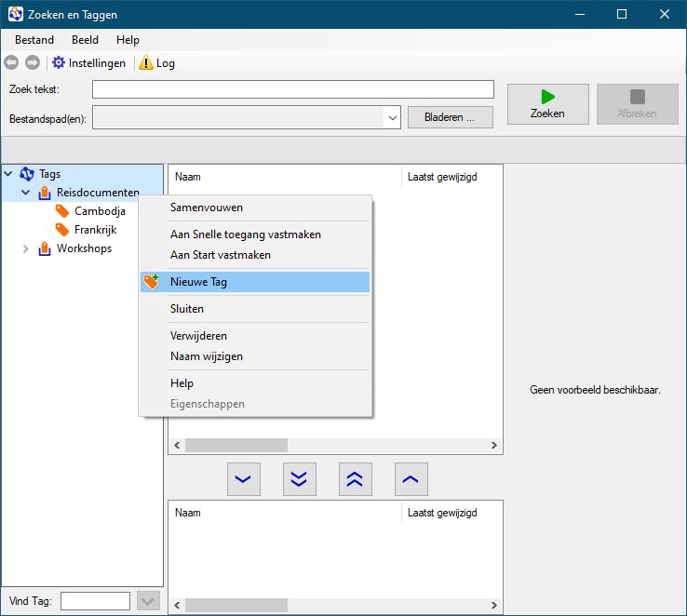Click lower list horizontal scrollbar thumb
Viewport: 687px width, 616px height.
[x=236, y=606]
